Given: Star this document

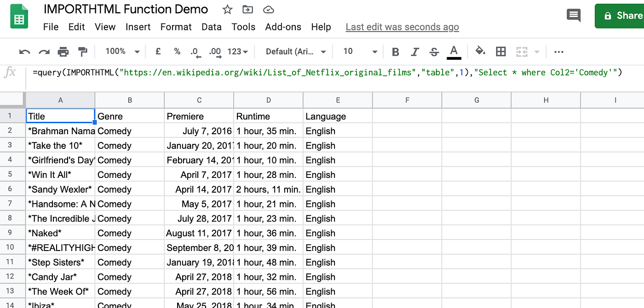Looking at the screenshot, I should (227, 10).
